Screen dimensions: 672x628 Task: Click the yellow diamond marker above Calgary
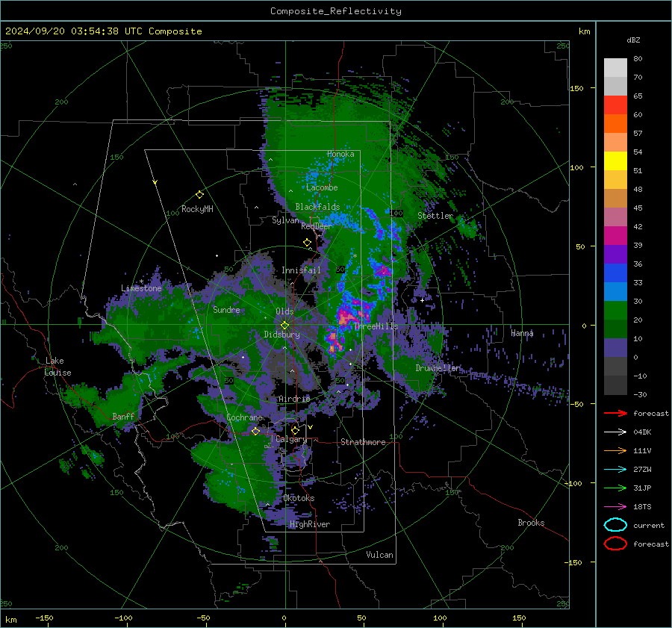click(295, 430)
